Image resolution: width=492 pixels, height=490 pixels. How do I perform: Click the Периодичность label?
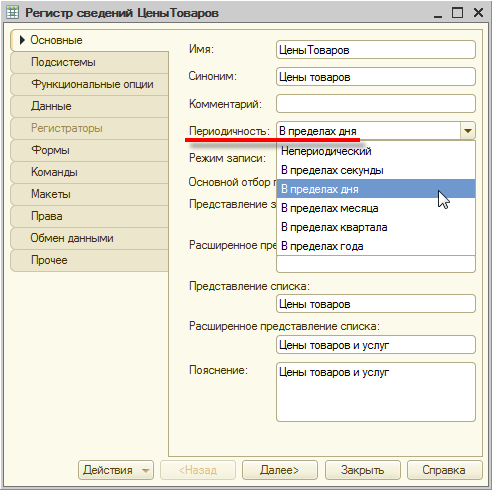tap(229, 131)
